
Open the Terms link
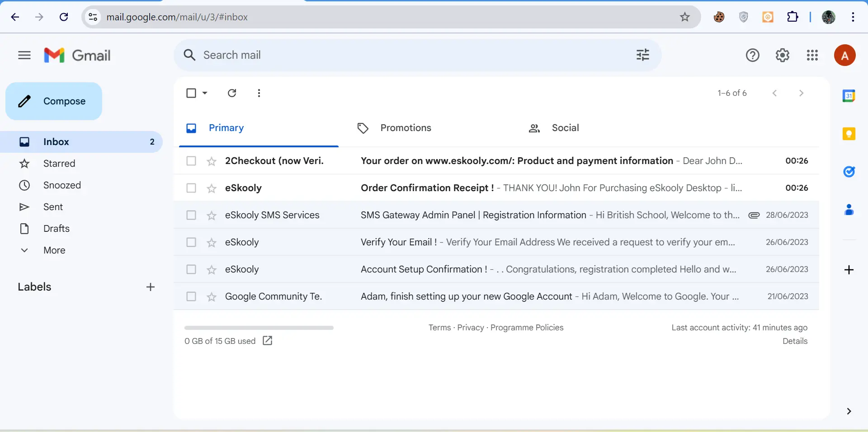pyautogui.click(x=439, y=328)
